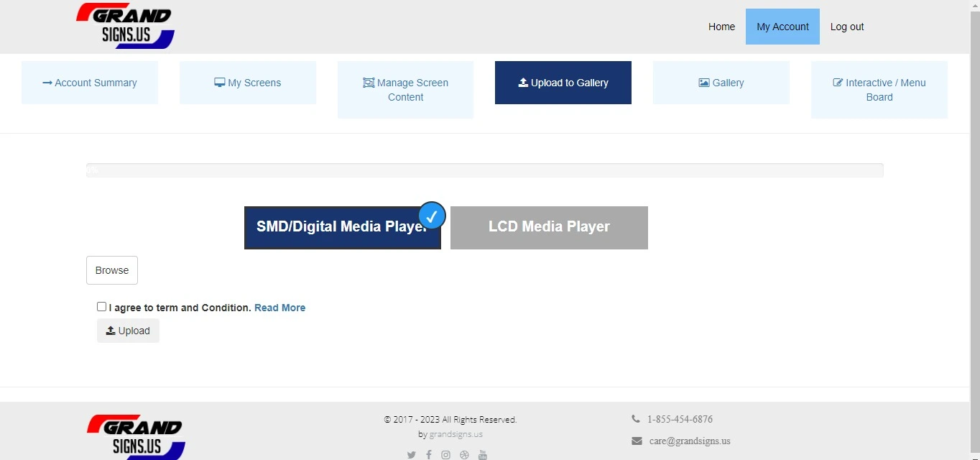Click the Instagram icon in the footer
The height and width of the screenshot is (460, 980).
tap(446, 455)
